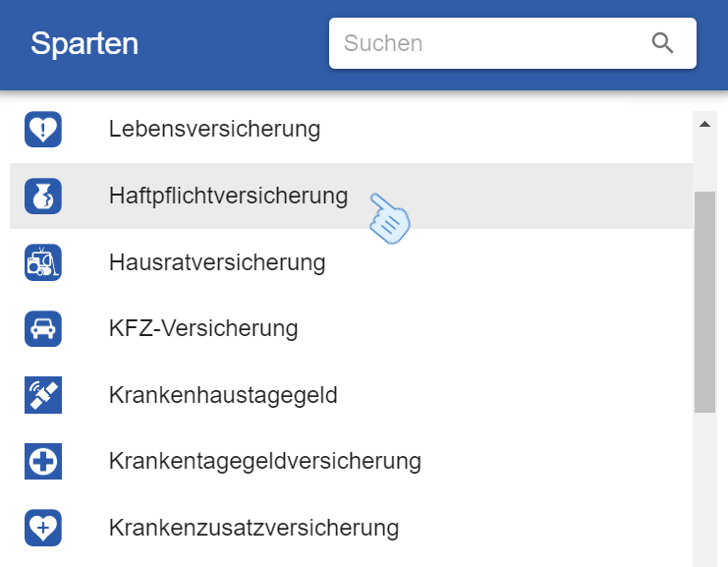
Task: Select the KFZ-Versicherung list item
Action: click(x=202, y=328)
